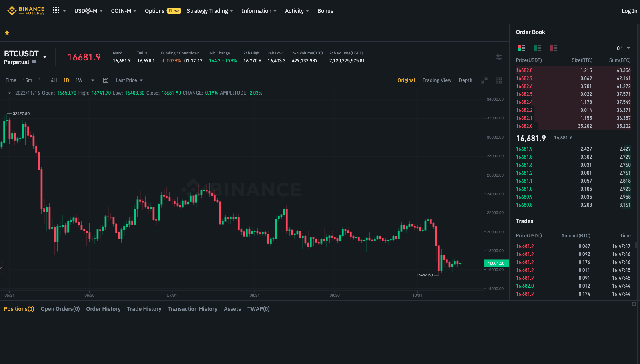Viewport: 640px width, 364px height.
Task: Open the BTCUSDT symbol selector dropdown
Action: point(45,56)
